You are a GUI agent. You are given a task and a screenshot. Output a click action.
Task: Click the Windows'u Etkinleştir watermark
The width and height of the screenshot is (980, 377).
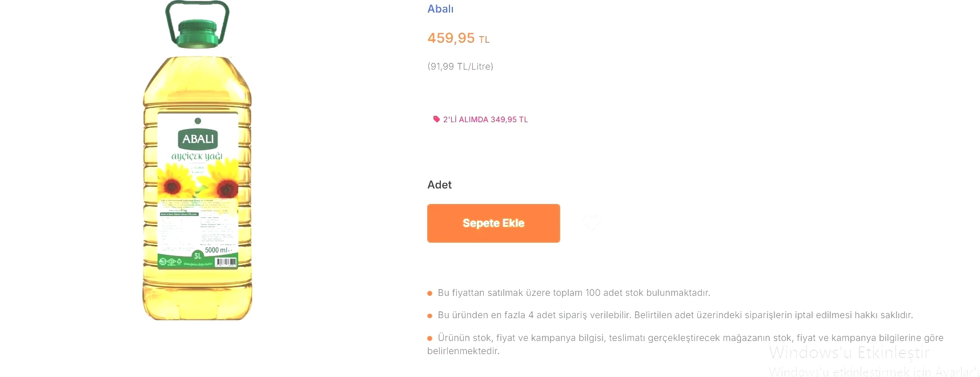(849, 353)
